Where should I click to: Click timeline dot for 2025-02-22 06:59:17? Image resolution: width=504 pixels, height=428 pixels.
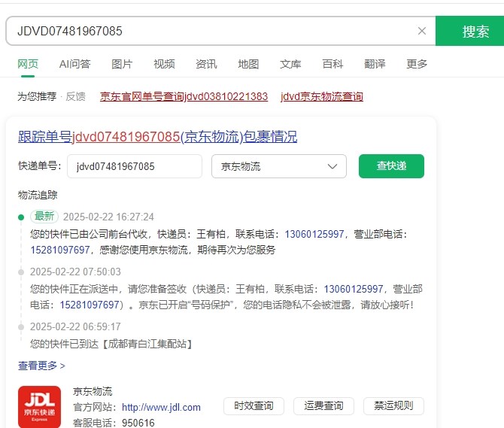click(21, 327)
